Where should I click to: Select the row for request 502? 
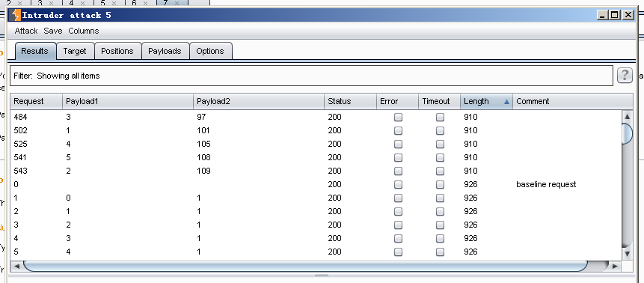(x=316, y=131)
